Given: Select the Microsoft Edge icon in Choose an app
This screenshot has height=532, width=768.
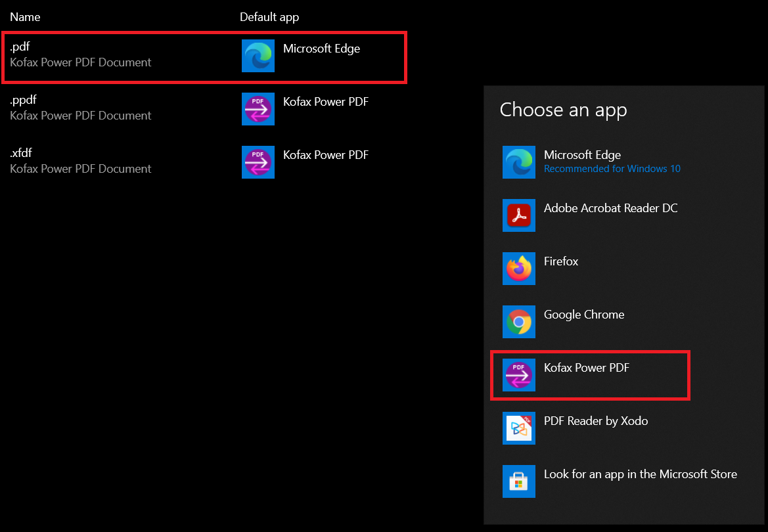Looking at the screenshot, I should click(519, 162).
